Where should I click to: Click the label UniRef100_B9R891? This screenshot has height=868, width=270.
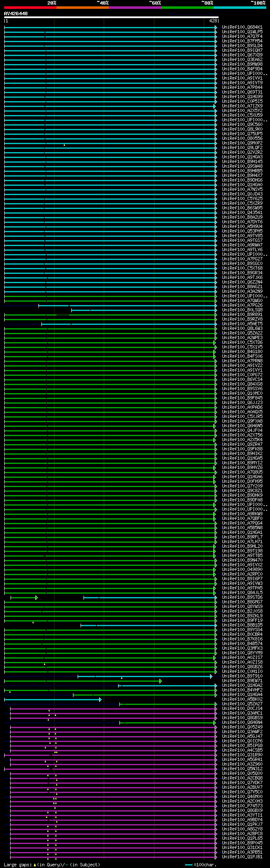[x=242, y=314]
